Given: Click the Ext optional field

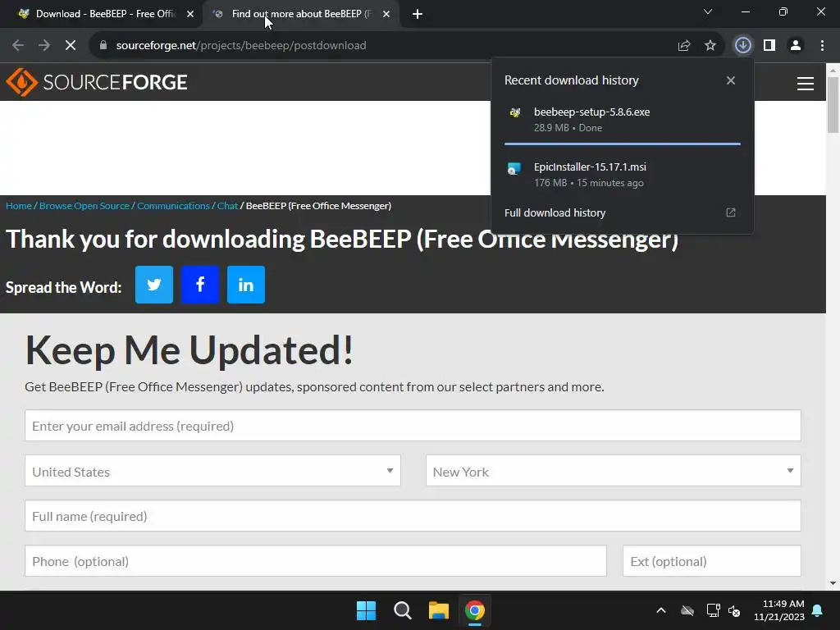Looking at the screenshot, I should 712,561.
